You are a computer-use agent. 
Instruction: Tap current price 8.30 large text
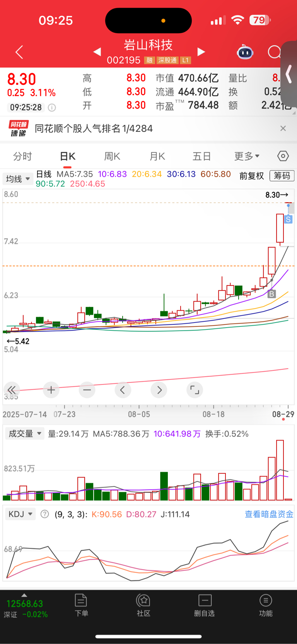click(22, 79)
